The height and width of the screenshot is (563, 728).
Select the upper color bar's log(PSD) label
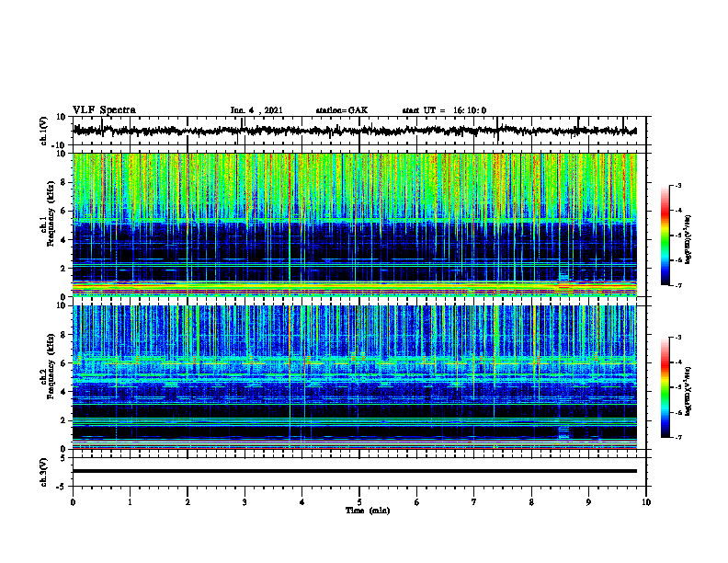tap(688, 239)
